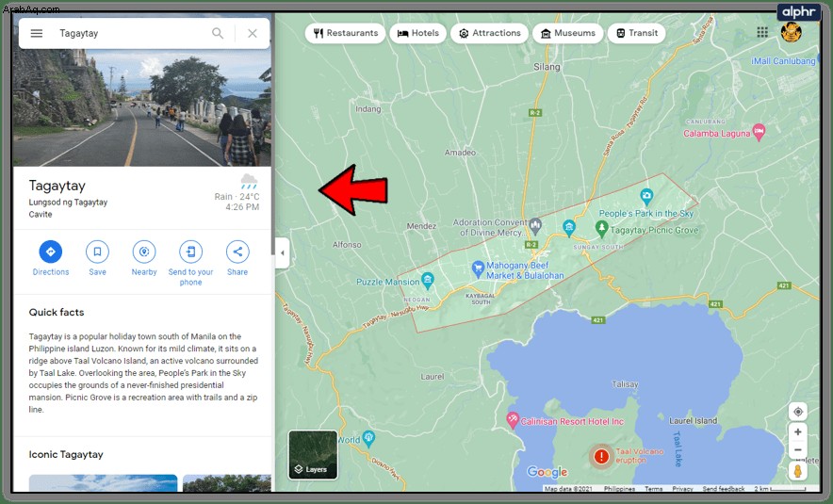The image size is (833, 504).
Task: Click the Amadeo town label
Action: pos(460,153)
